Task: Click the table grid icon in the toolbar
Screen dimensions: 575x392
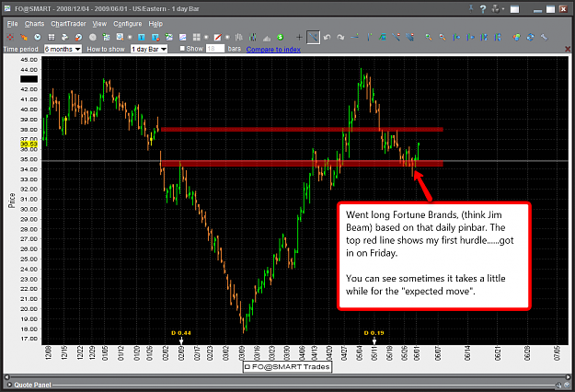Action: 52,37
